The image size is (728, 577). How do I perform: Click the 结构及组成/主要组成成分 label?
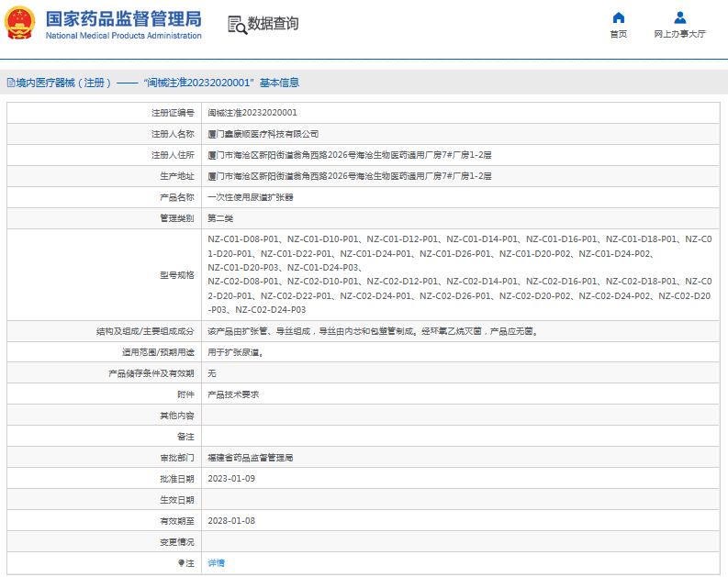pos(145,331)
